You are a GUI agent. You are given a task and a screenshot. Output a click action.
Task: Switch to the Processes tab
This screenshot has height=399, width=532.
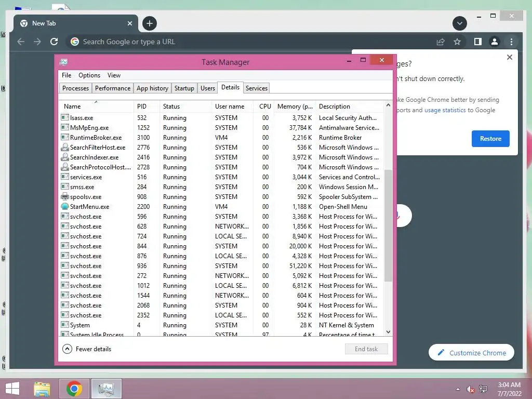tap(75, 88)
